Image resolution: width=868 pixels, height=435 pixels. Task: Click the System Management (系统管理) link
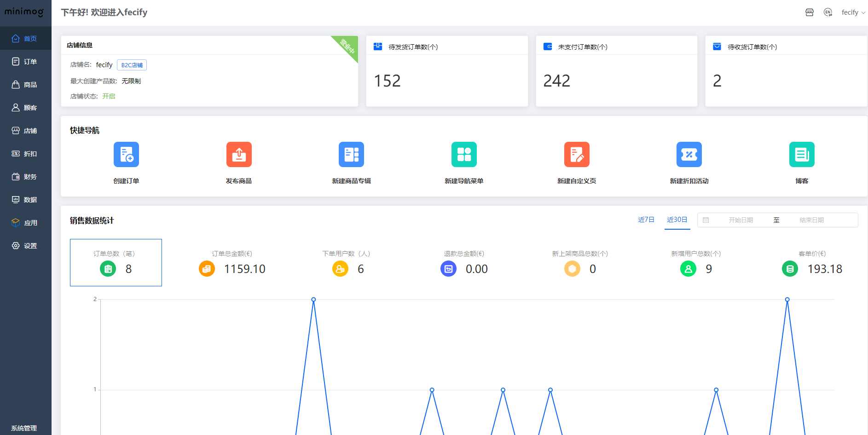(x=24, y=428)
